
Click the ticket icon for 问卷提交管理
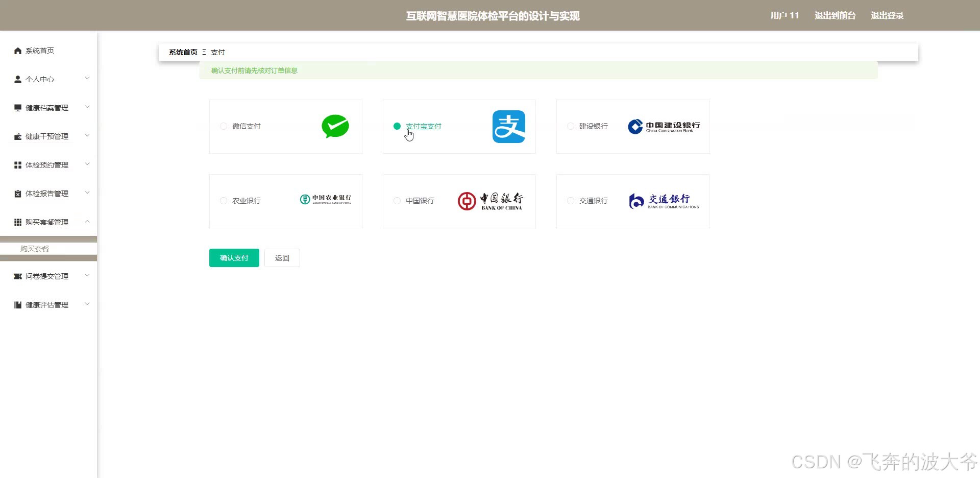coord(18,276)
